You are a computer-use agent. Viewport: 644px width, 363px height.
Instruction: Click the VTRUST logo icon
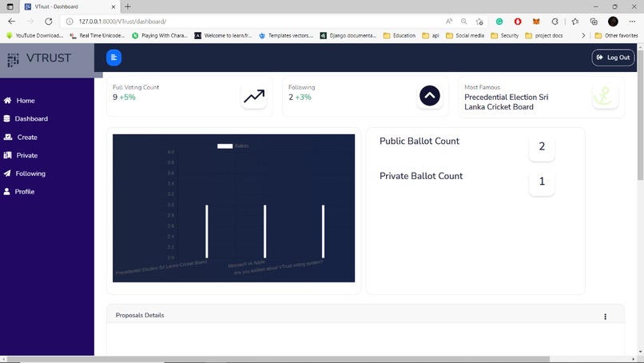pos(13,60)
